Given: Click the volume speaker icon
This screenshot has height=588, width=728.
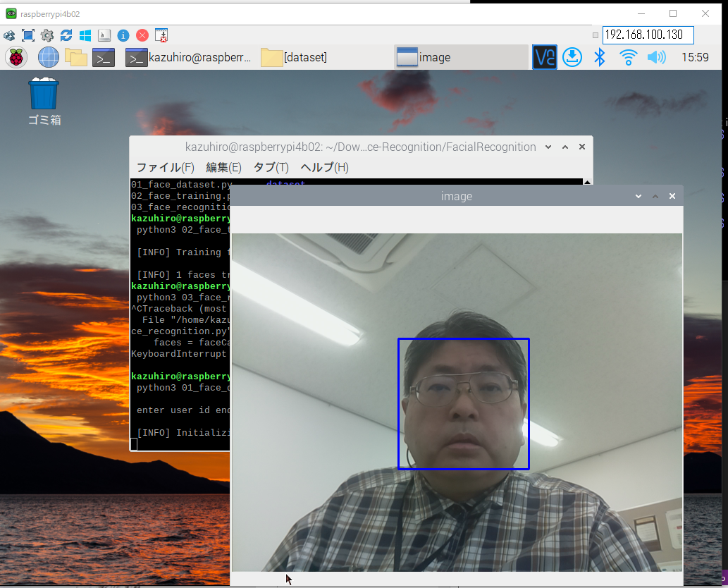Looking at the screenshot, I should click(x=656, y=57).
